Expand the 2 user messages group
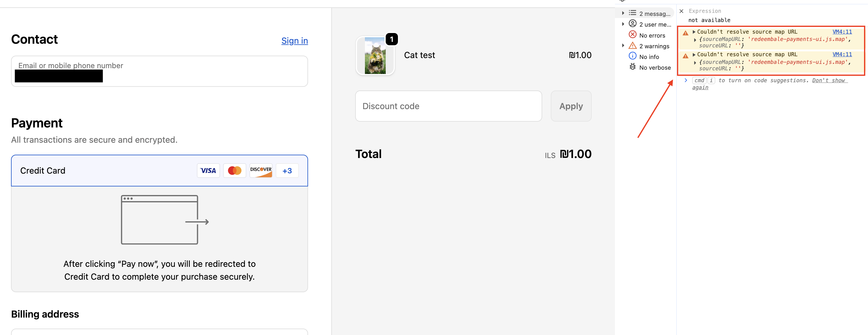Viewport: 868px width, 335px height. pos(623,24)
